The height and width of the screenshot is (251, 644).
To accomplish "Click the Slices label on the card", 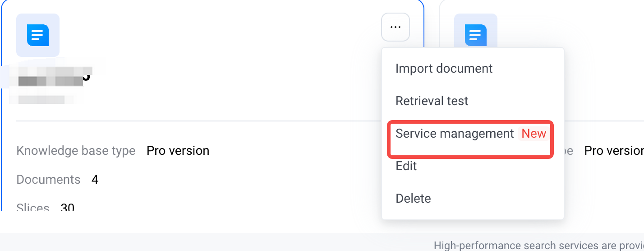I will pos(33,208).
